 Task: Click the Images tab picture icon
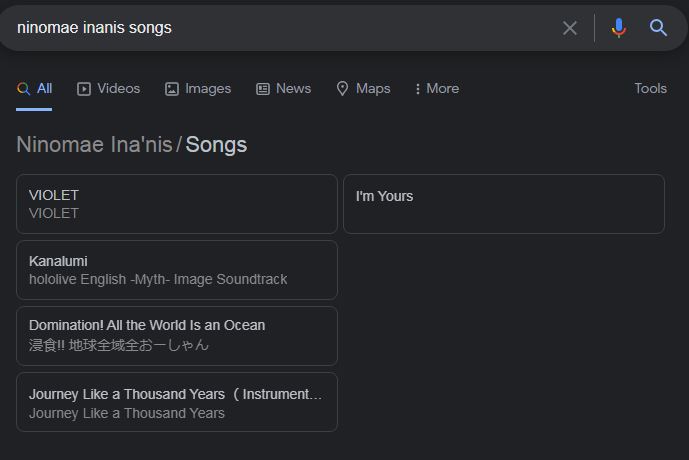coord(172,89)
